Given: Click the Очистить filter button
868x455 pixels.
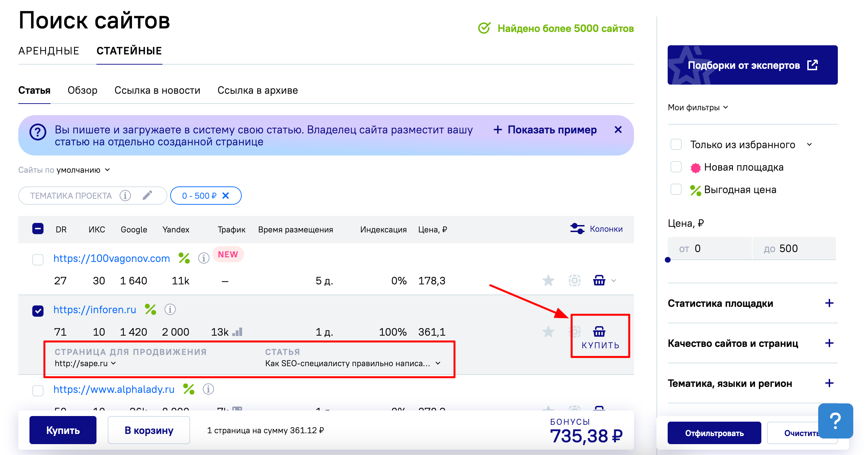Looking at the screenshot, I should click(801, 433).
